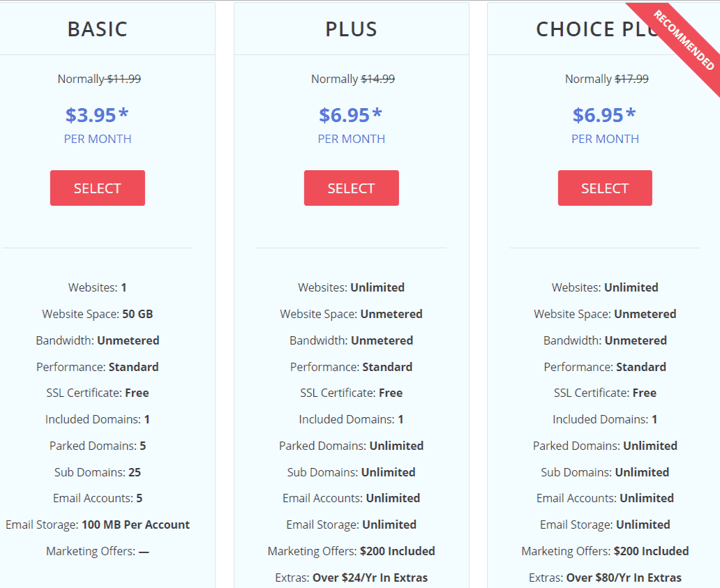The width and height of the screenshot is (720, 588).
Task: Click the Recommended corner ribbon
Action: click(x=684, y=40)
